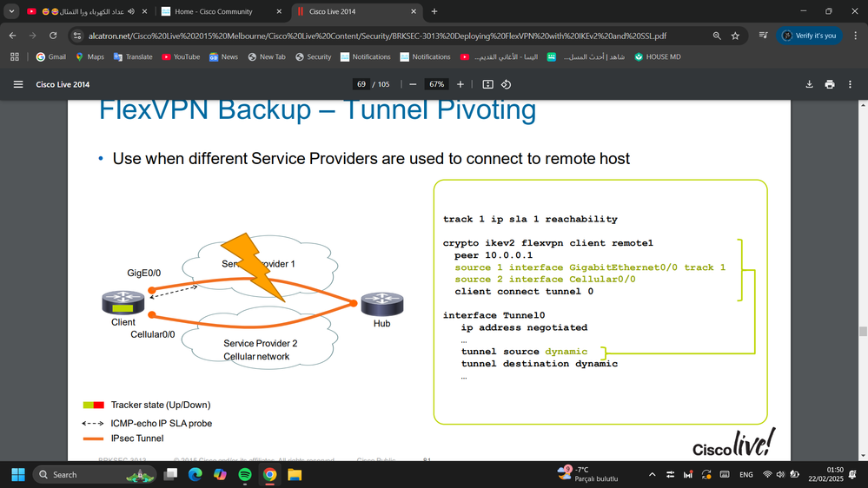Open the apps grid in bookmarks bar
This screenshot has width=868, height=488.
click(15, 56)
